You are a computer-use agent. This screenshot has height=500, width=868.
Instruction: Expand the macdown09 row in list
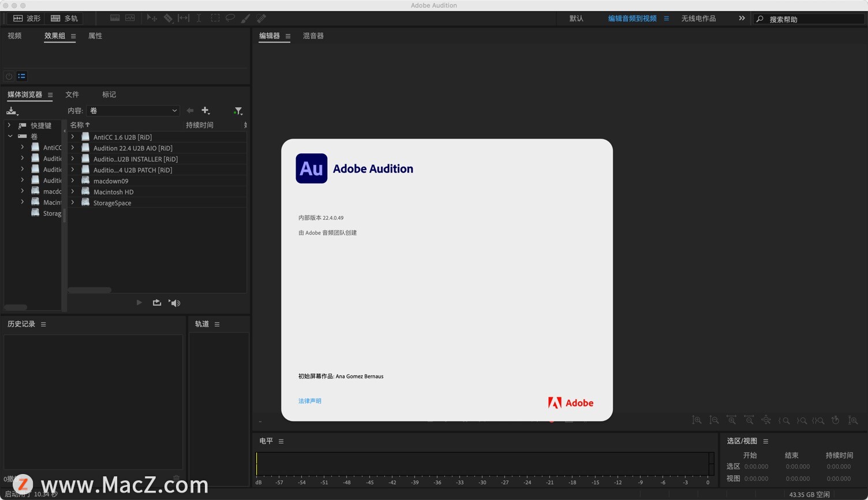[73, 181]
